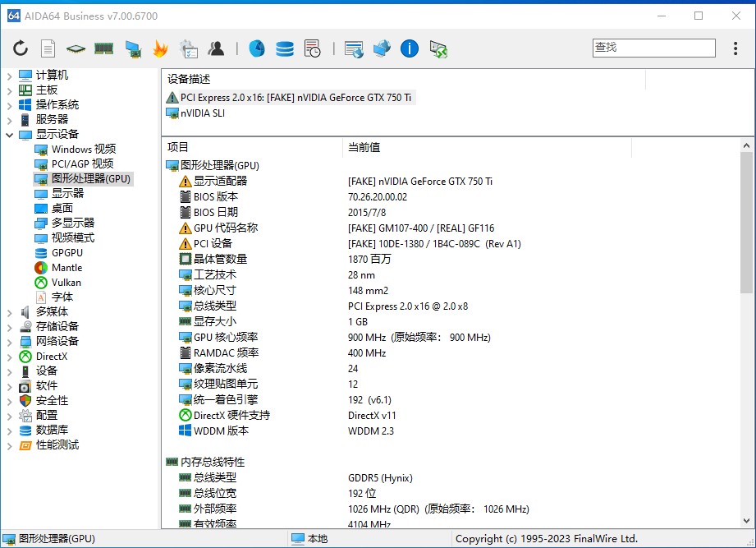Click the blue information icon
The height and width of the screenshot is (548, 756).
click(410, 48)
